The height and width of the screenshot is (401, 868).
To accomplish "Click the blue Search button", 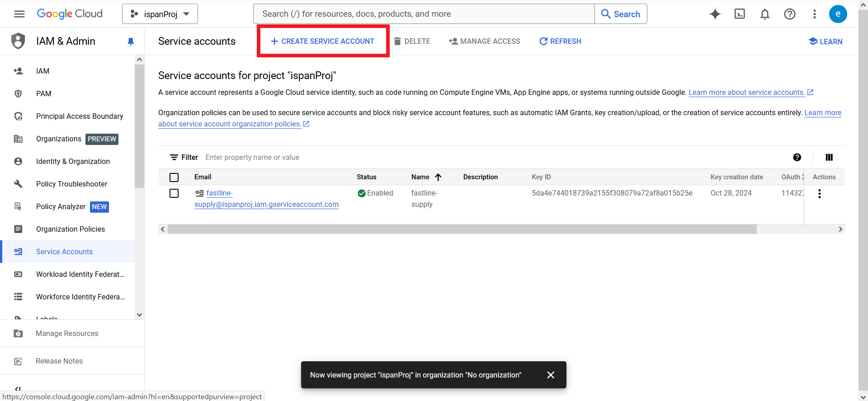I will [621, 14].
